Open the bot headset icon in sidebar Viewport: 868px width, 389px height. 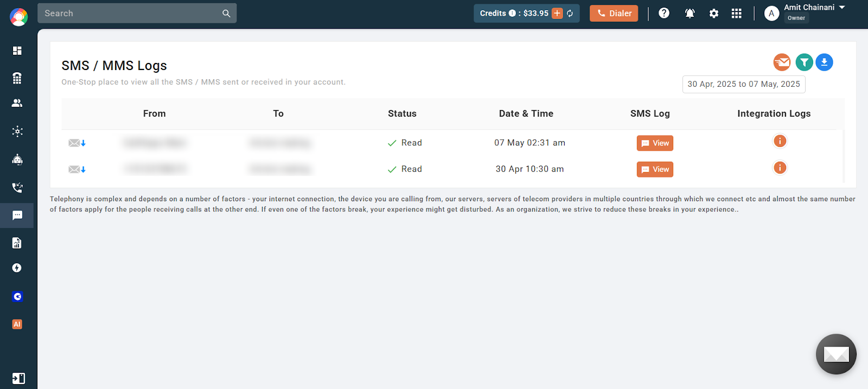17,160
